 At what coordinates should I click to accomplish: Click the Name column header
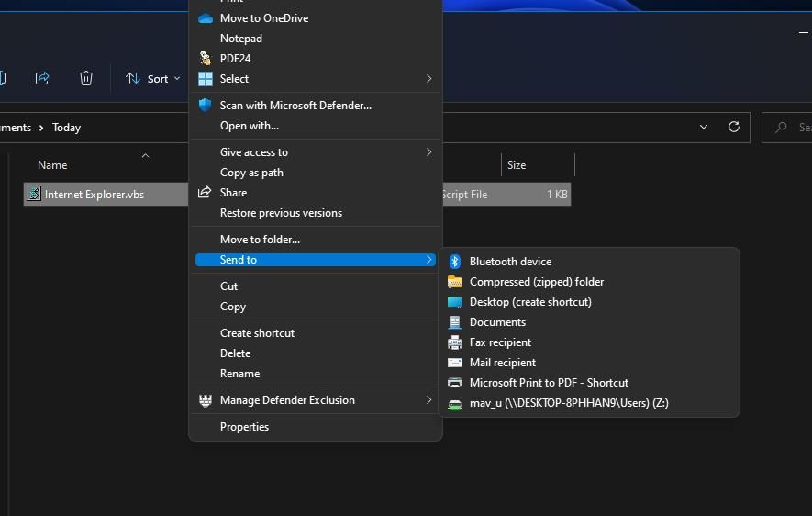click(52, 165)
